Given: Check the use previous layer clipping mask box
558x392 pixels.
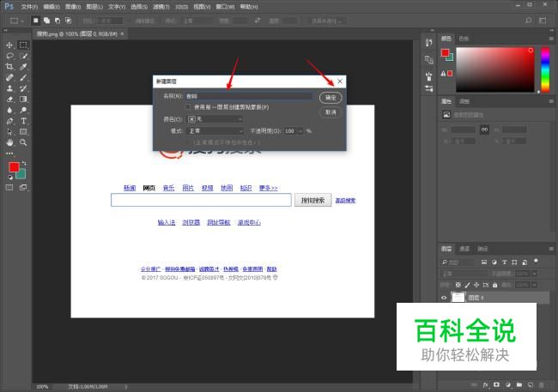Looking at the screenshot, I should tap(188, 106).
